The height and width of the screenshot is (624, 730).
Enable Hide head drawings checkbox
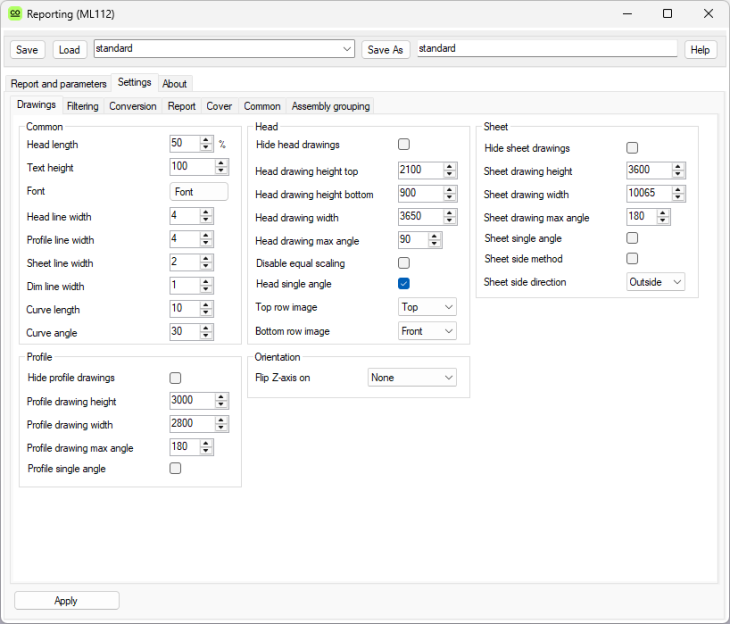(404, 145)
